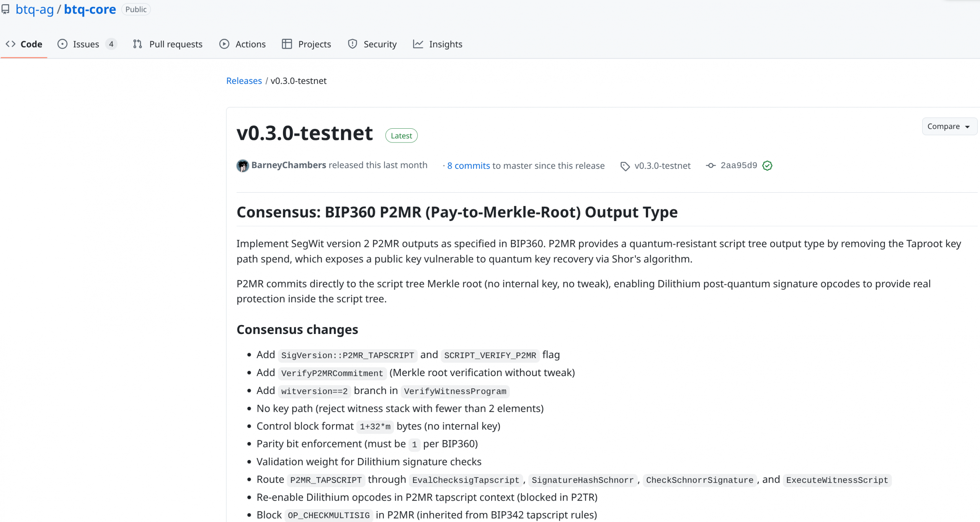
Task: Go to the Releases breadcrumb link
Action: pyautogui.click(x=244, y=81)
